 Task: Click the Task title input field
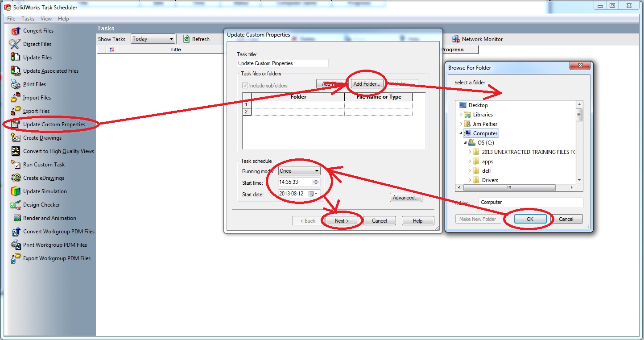coord(283,63)
